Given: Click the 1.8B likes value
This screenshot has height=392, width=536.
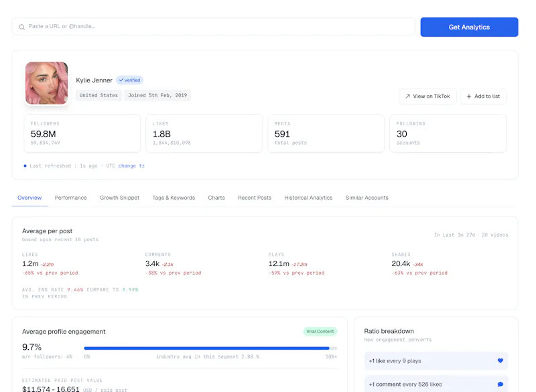Looking at the screenshot, I should point(161,134).
